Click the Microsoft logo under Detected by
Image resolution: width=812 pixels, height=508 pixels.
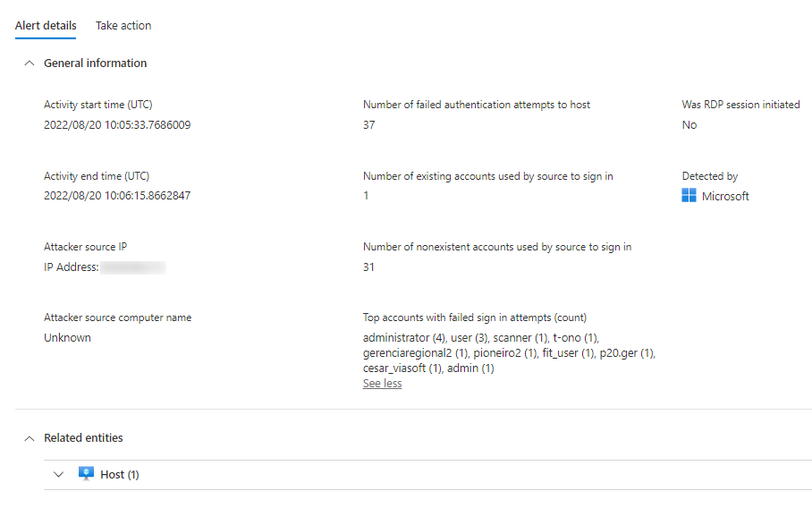point(689,196)
